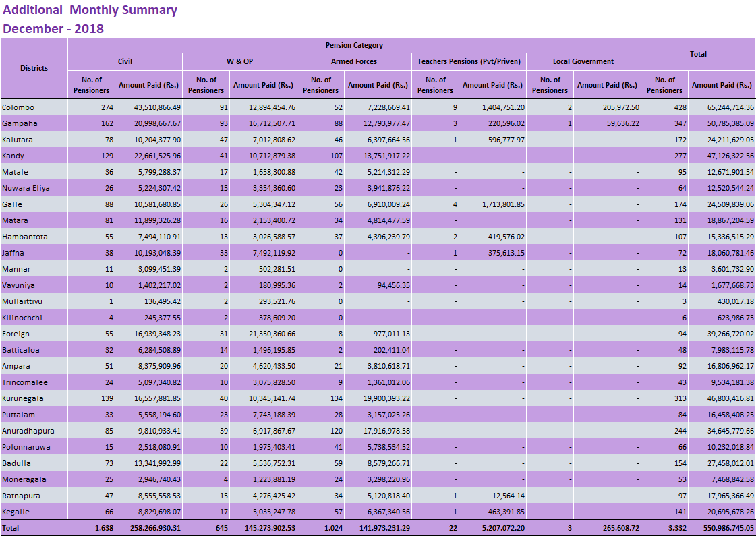This screenshot has height=536, width=756.
Task: Select the 'Civil' category header
Action: click(x=125, y=61)
